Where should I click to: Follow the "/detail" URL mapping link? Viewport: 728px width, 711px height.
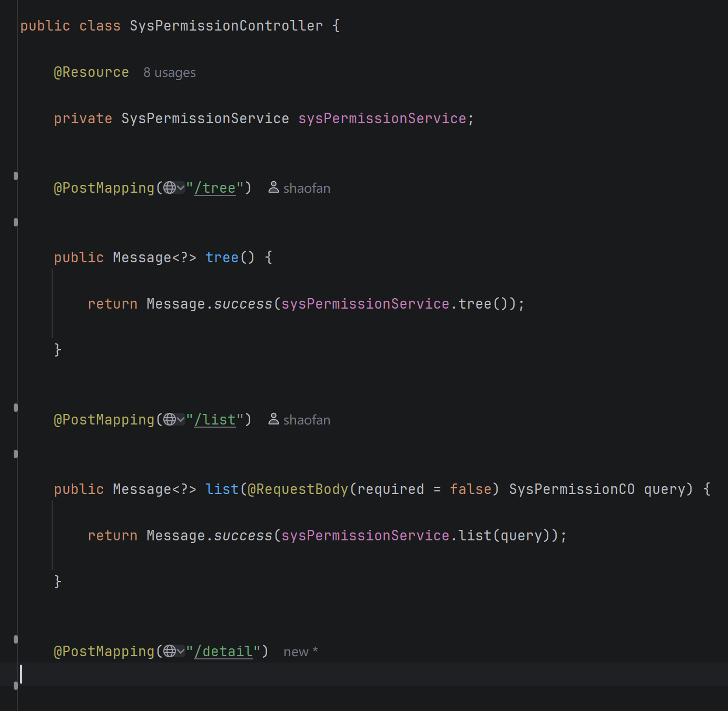click(x=223, y=651)
